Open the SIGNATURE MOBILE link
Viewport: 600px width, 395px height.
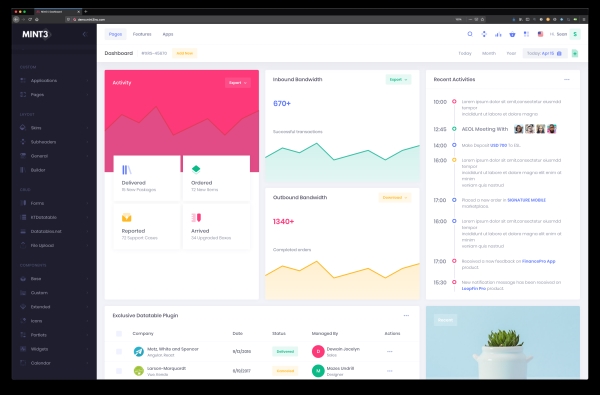coord(527,200)
